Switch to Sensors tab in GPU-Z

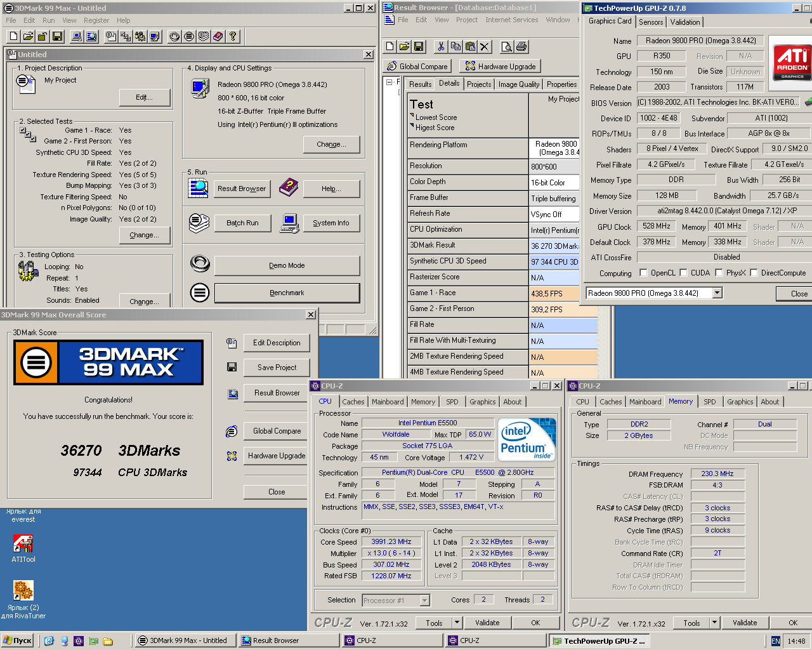coord(651,22)
